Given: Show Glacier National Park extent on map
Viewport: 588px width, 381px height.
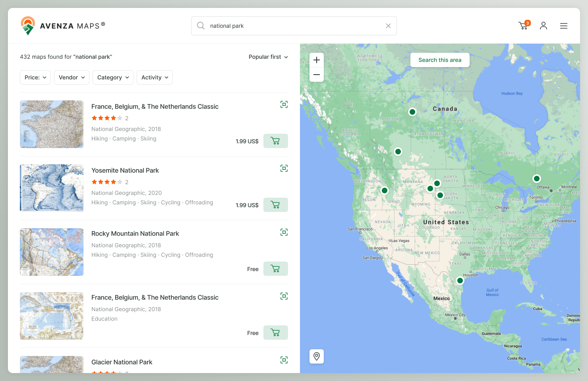Looking at the screenshot, I should click(284, 360).
